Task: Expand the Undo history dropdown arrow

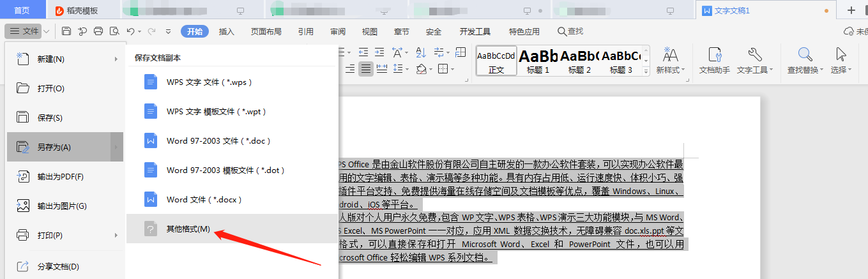Action: pos(139,31)
